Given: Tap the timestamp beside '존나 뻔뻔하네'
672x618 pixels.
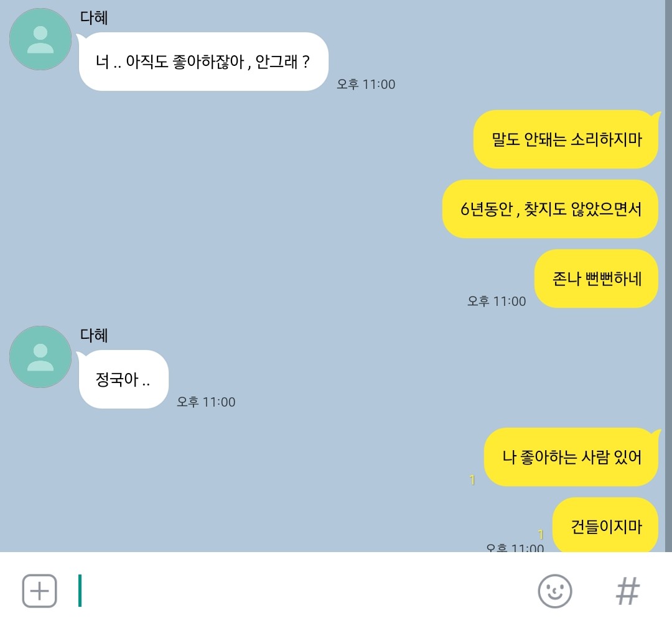Looking at the screenshot, I should (x=497, y=301).
